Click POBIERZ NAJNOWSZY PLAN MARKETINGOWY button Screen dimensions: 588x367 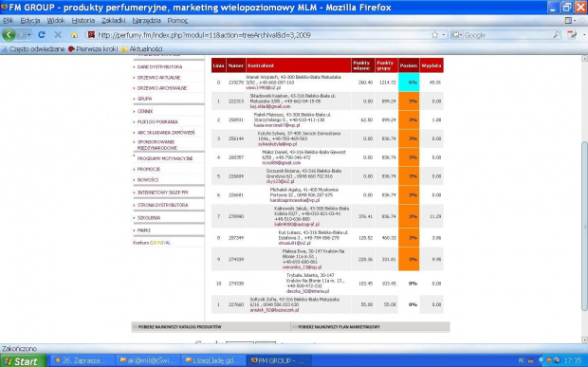coord(371,327)
